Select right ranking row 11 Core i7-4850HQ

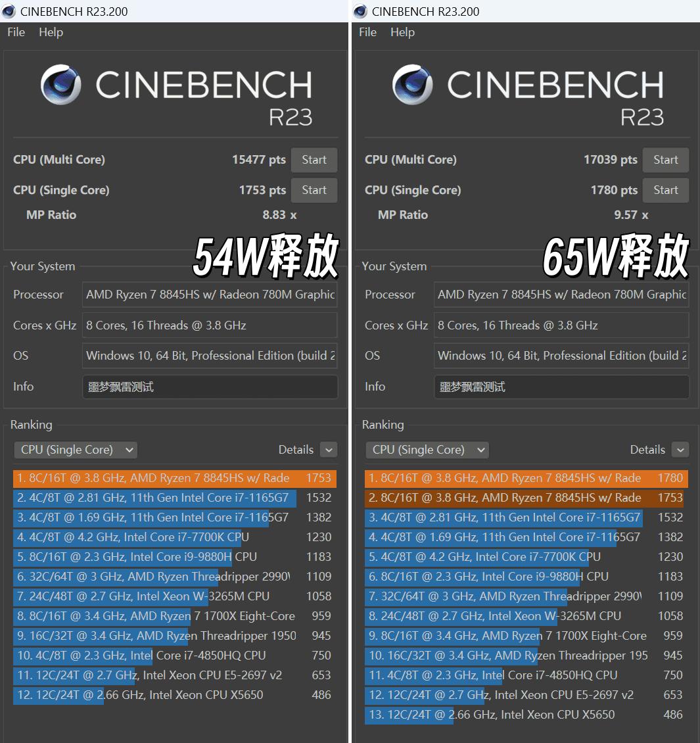tap(526, 675)
